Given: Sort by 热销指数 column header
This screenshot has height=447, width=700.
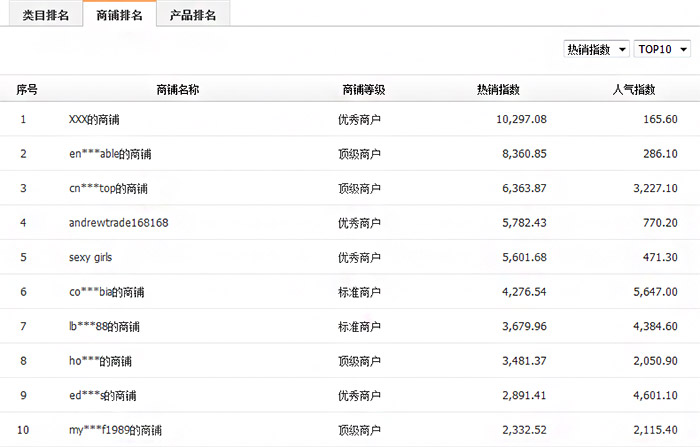Looking at the screenshot, I should (498, 89).
